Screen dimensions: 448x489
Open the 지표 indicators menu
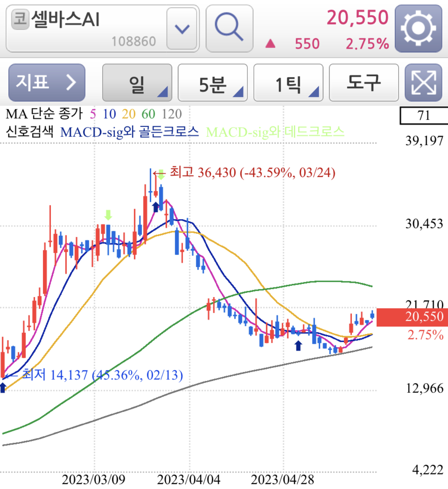(47, 82)
